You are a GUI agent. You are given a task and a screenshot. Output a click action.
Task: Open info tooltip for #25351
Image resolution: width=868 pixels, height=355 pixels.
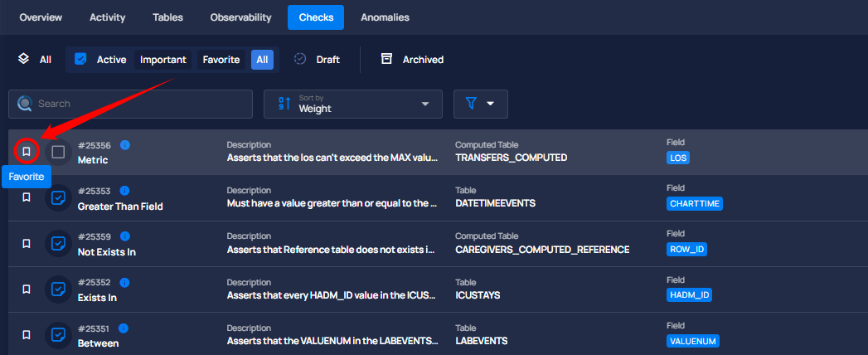(124, 328)
